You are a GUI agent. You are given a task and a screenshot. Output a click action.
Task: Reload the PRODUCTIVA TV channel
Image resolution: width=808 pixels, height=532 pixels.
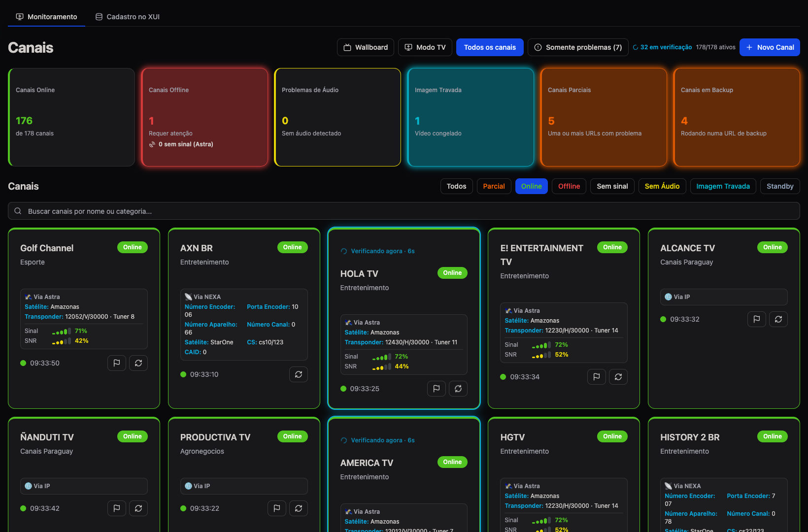299,508
